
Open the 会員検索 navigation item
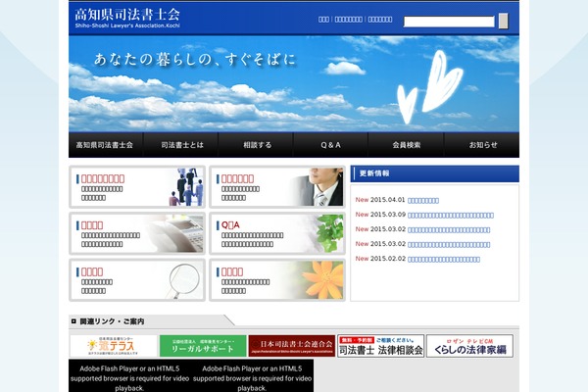coord(406,145)
